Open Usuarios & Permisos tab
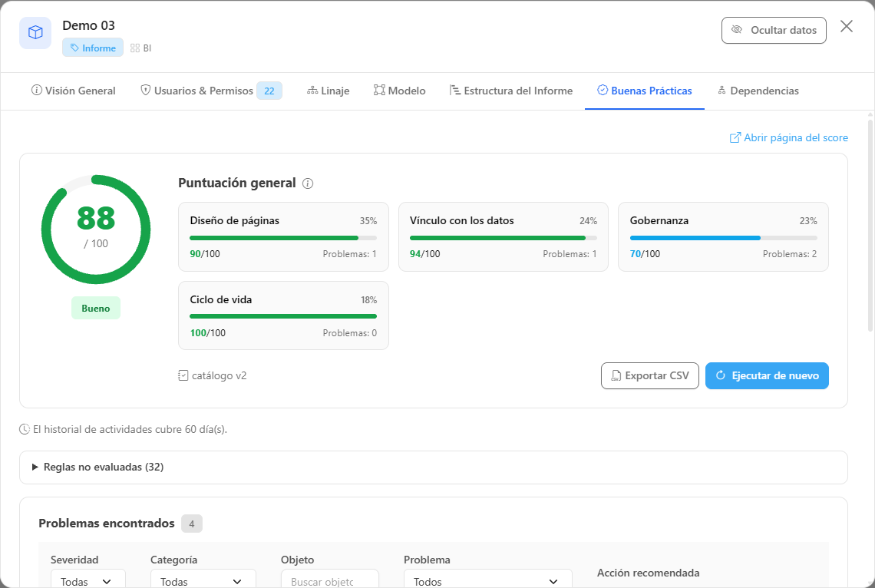Screen dimensions: 875x588 (x=211, y=91)
